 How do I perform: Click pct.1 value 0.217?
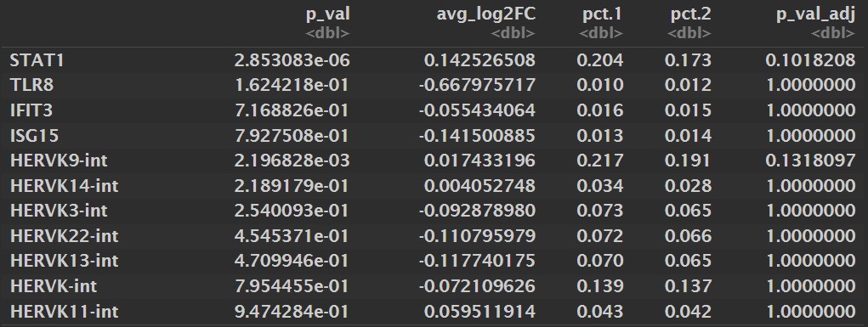tap(600, 161)
